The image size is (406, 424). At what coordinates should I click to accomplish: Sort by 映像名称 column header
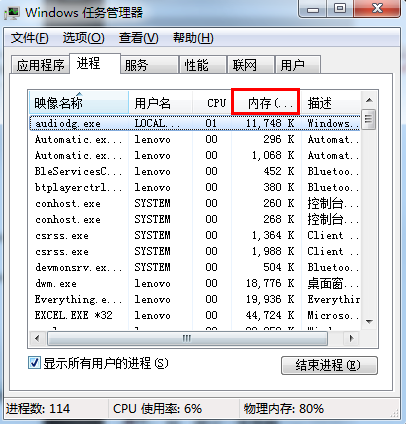click(x=79, y=103)
